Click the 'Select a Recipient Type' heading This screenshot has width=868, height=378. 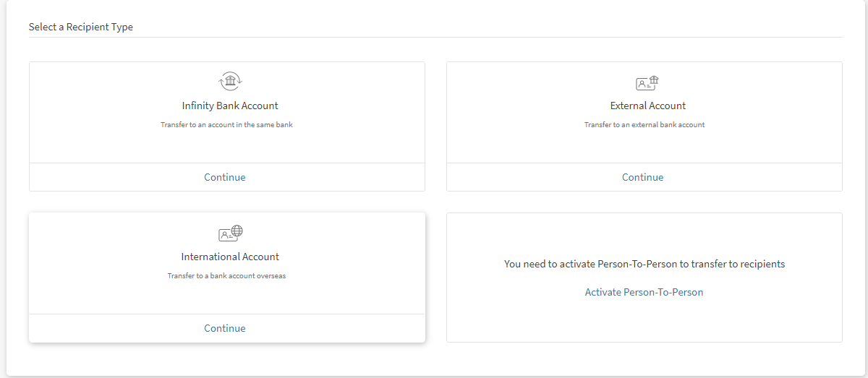click(81, 27)
